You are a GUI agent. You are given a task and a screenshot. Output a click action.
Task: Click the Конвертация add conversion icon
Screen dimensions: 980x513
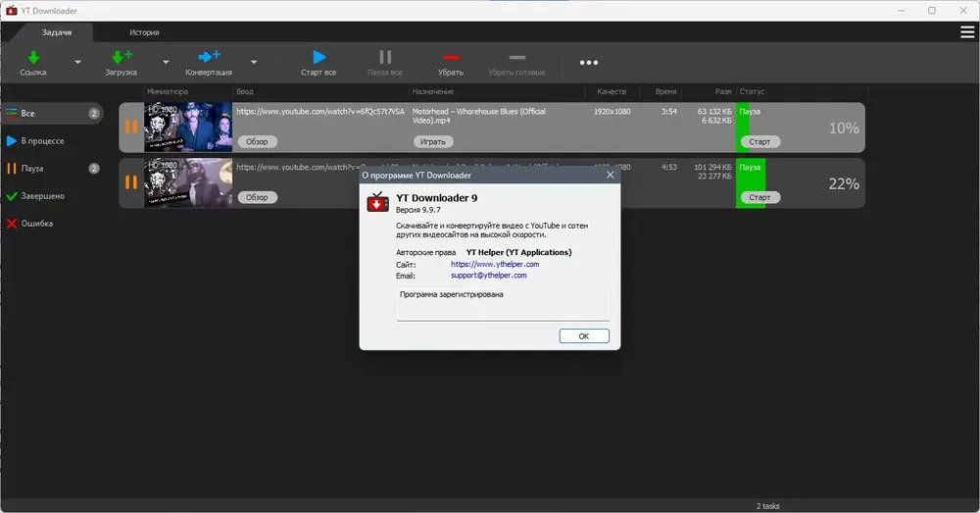(x=209, y=57)
